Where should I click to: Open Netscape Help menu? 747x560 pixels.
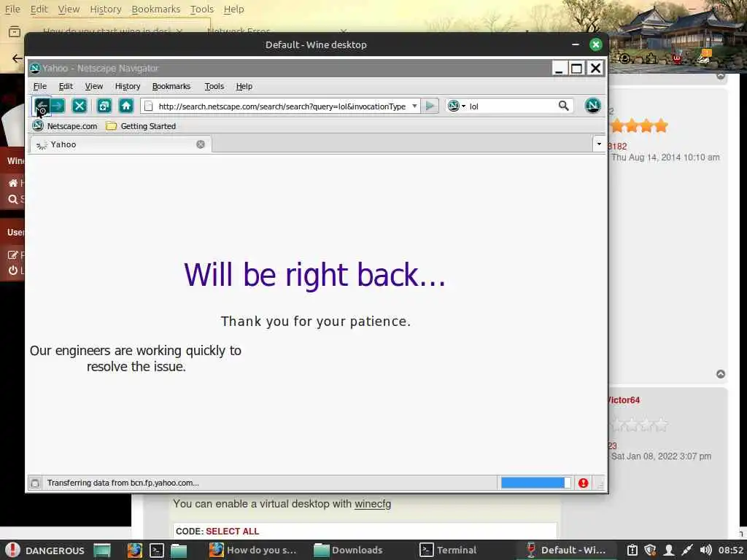coord(244,86)
